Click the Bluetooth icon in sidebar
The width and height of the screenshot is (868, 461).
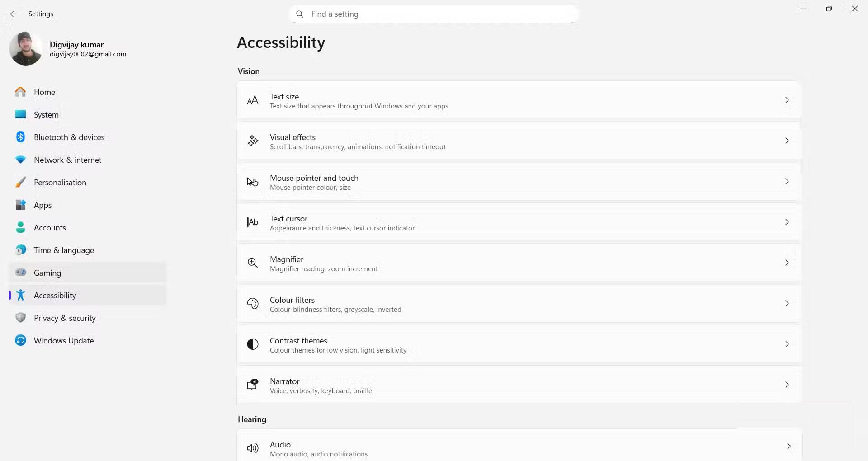click(x=21, y=137)
